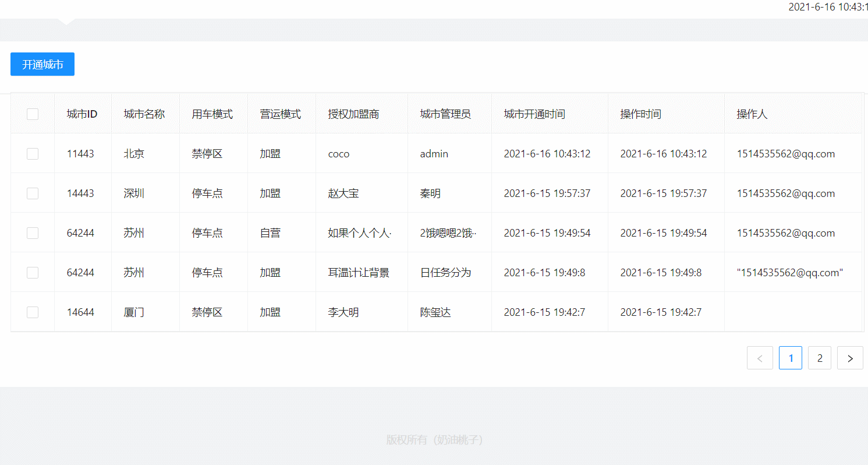
Task: Toggle the select-all checkbox in table header
Action: tap(33, 114)
